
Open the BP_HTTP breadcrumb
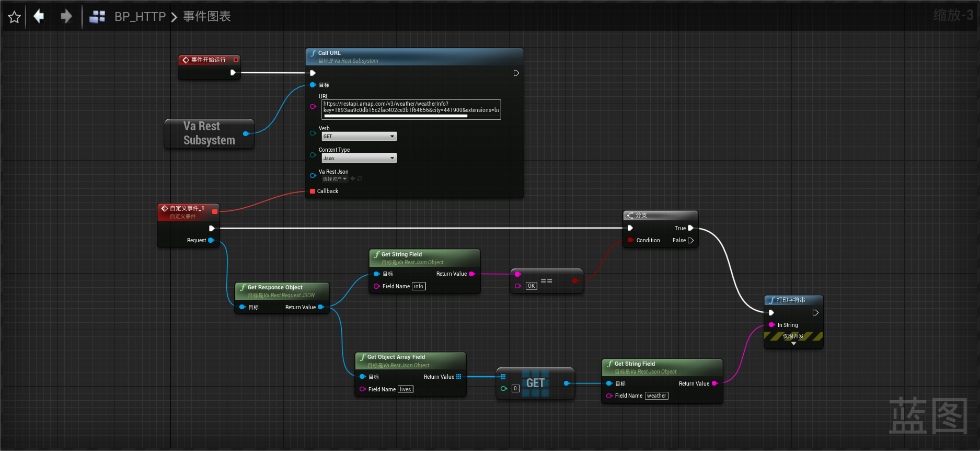coord(140,17)
